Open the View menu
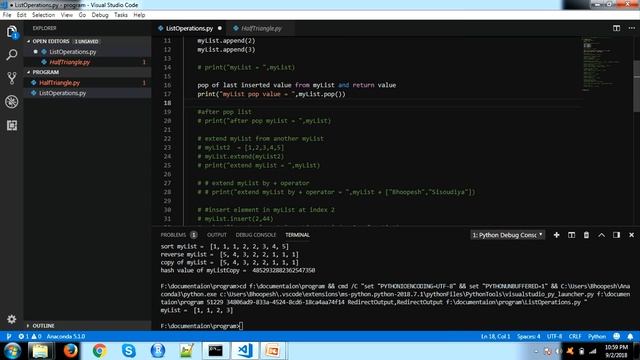The width and height of the screenshot is (640, 360). [x=67, y=15]
